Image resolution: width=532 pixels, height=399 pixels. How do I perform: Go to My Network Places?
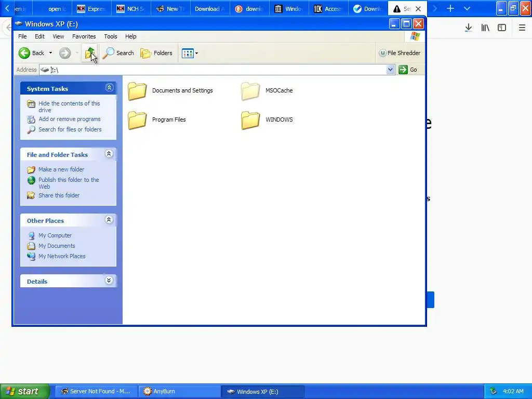click(x=62, y=256)
